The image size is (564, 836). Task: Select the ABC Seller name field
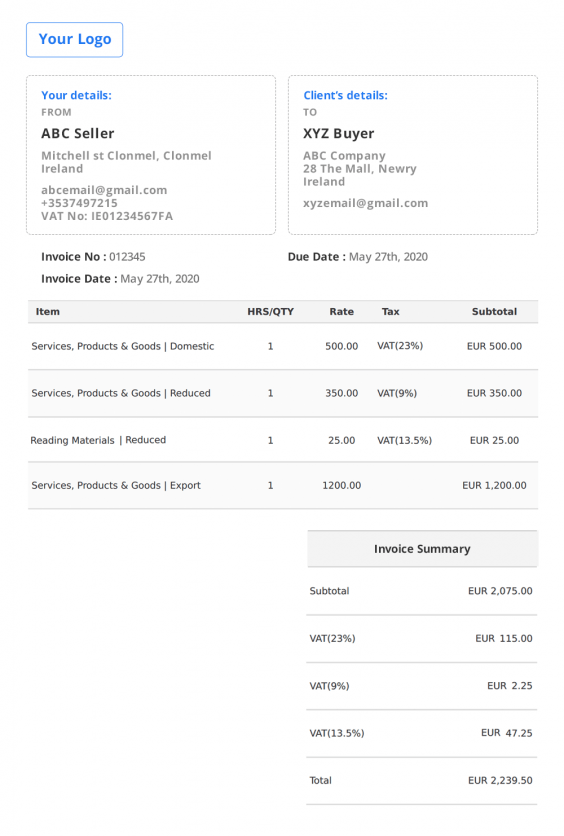pyautogui.click(x=78, y=133)
